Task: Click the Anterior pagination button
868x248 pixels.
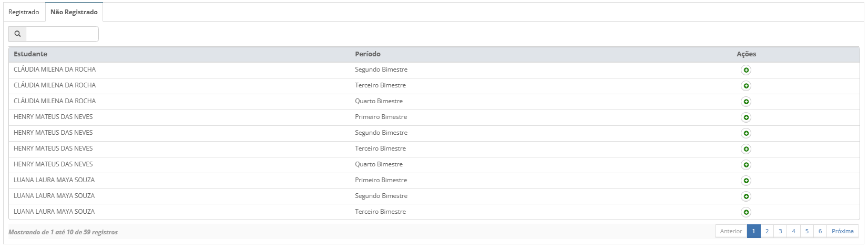Action: coord(731,231)
